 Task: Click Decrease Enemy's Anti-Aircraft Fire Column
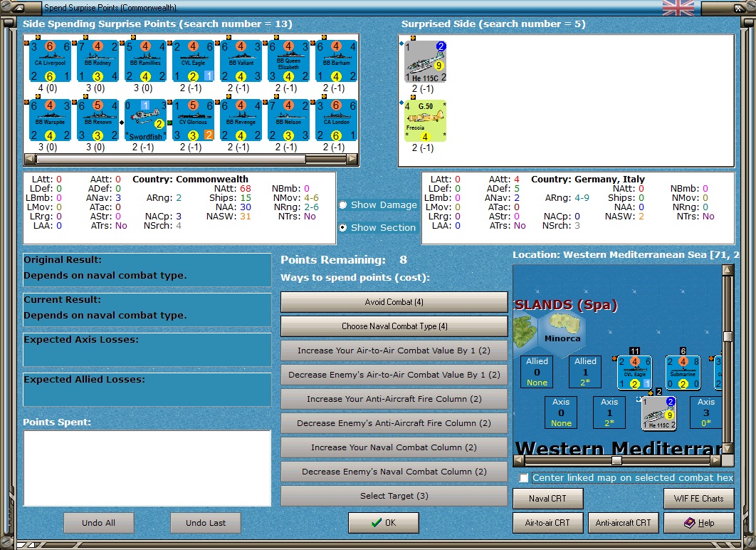(x=394, y=423)
